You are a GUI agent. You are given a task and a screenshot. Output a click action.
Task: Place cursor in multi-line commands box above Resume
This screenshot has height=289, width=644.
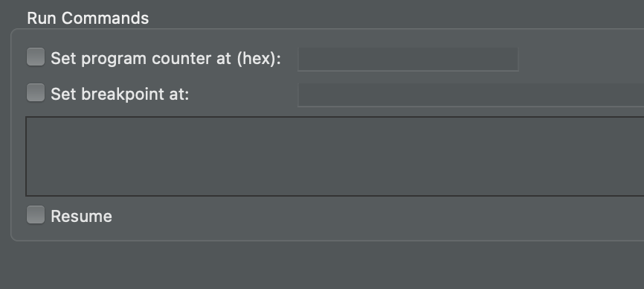[x=335, y=156]
